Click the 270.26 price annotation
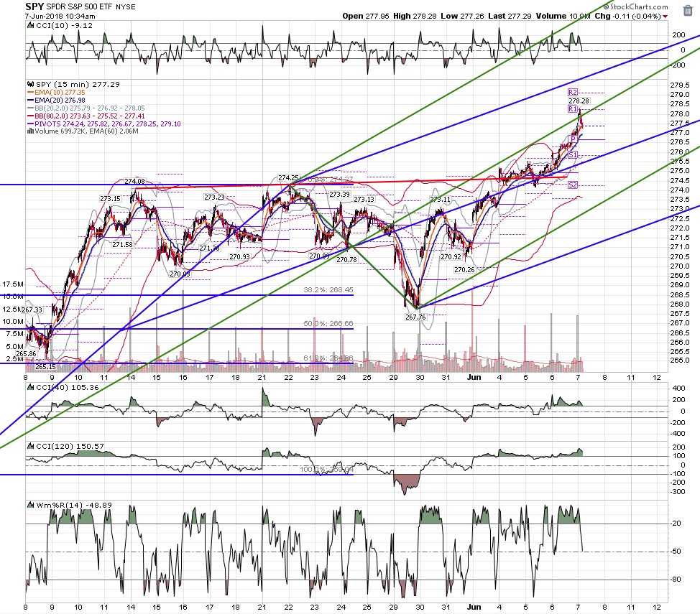The width and height of the screenshot is (700, 614). point(464,269)
